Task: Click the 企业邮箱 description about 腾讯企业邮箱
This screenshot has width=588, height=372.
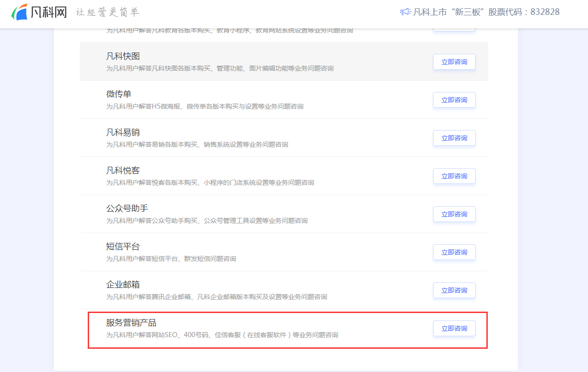Action: [x=217, y=297]
